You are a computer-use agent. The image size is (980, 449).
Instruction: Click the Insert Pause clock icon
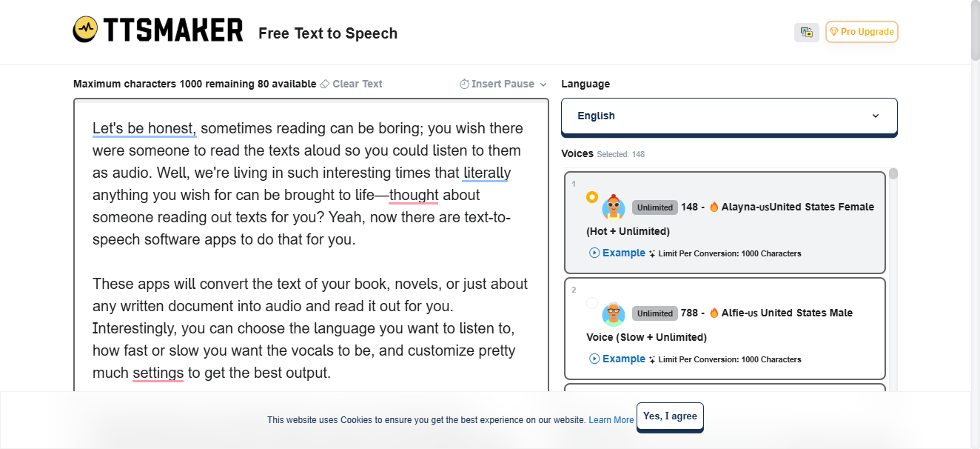coord(464,84)
